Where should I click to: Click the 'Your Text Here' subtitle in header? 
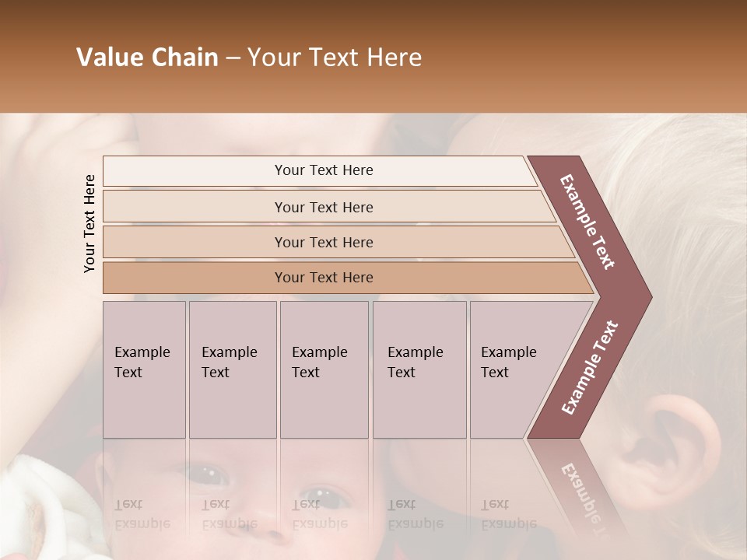(335, 57)
